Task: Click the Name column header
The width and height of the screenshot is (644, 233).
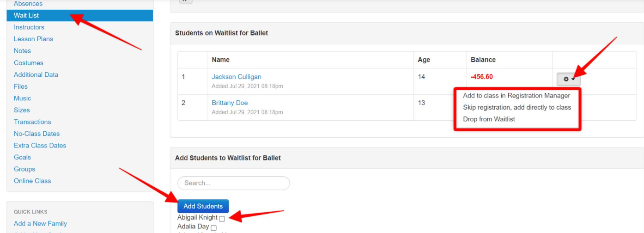Action: coord(221,60)
